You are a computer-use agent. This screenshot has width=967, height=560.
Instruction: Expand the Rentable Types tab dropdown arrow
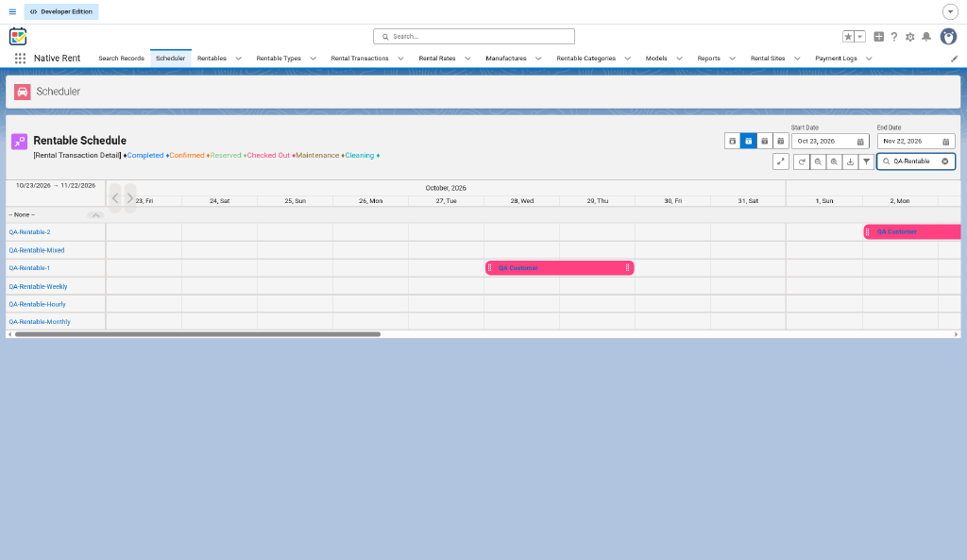314,59
